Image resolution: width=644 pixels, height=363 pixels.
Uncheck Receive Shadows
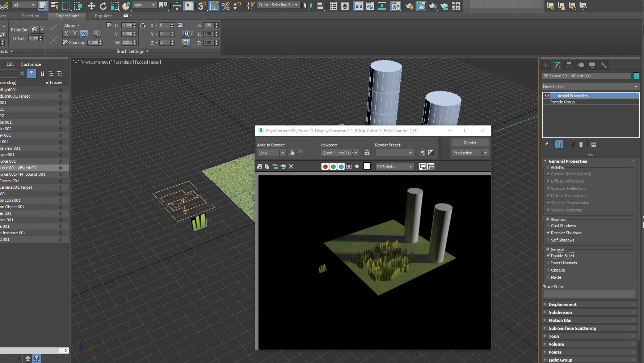(x=548, y=233)
